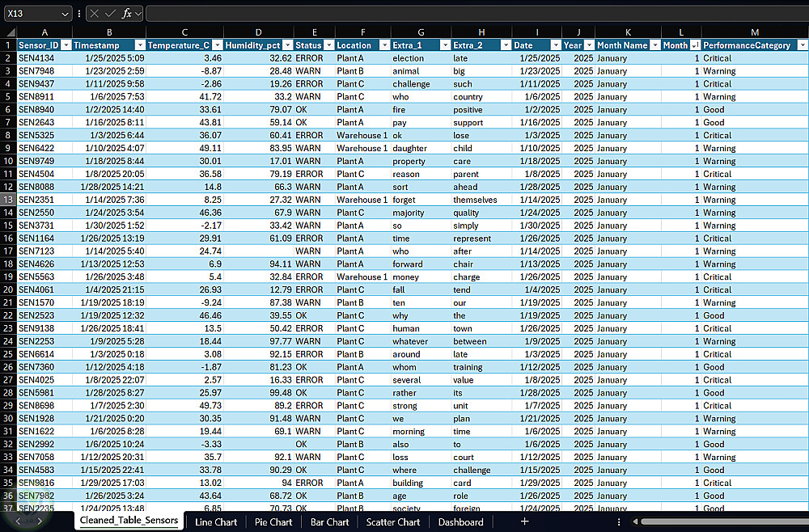This screenshot has height=532, width=809.
Task: Select the Cleaned_Table_Sensors sheet tab
Action: tap(129, 521)
